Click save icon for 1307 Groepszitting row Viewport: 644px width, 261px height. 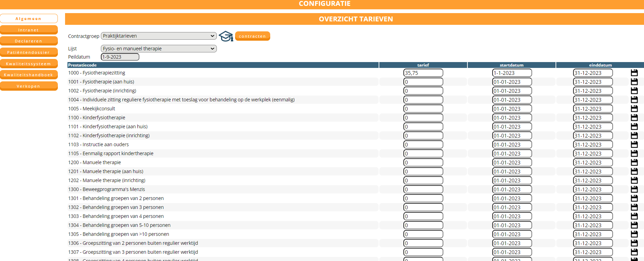[634, 252]
